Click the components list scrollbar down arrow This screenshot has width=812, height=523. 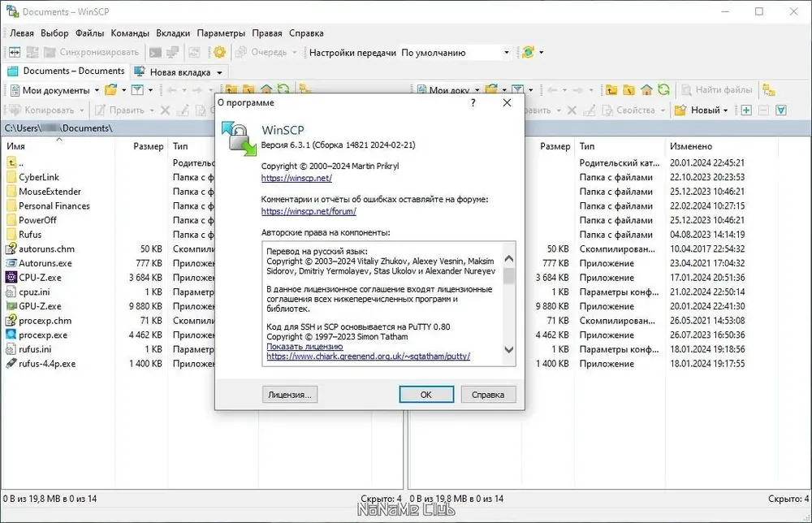[509, 349]
